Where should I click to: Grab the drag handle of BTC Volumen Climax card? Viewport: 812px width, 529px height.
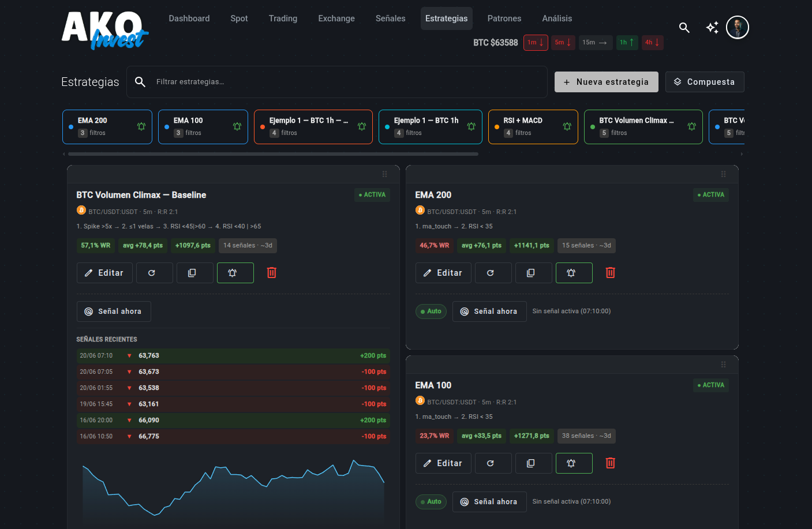pyautogui.click(x=385, y=174)
